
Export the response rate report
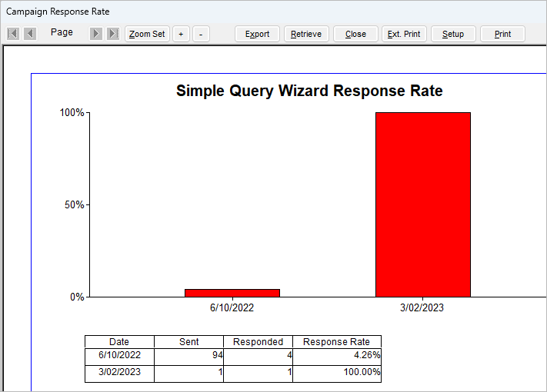pyautogui.click(x=257, y=34)
